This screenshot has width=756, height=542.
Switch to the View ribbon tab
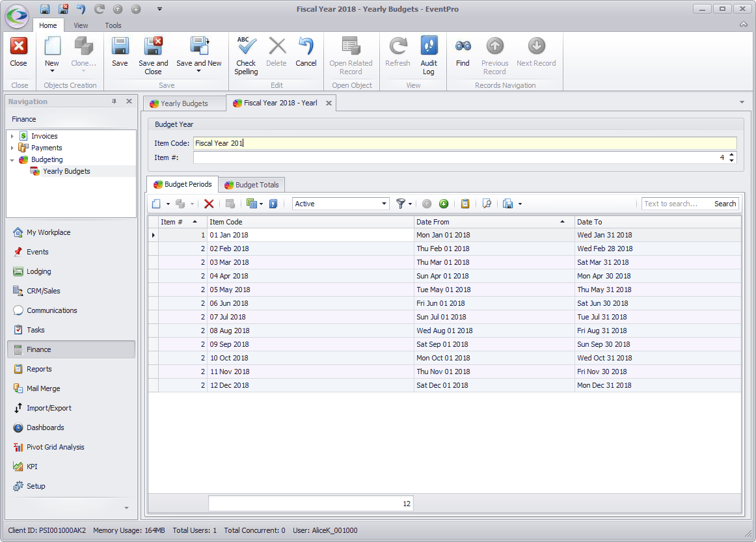(81, 25)
